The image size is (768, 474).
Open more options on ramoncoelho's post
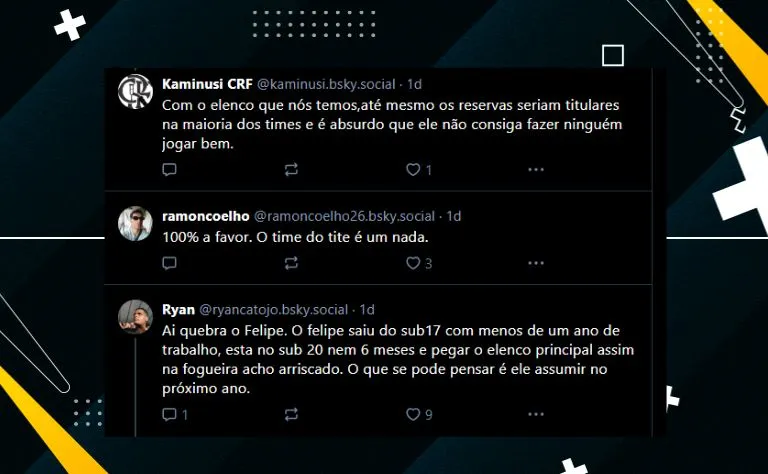536,263
